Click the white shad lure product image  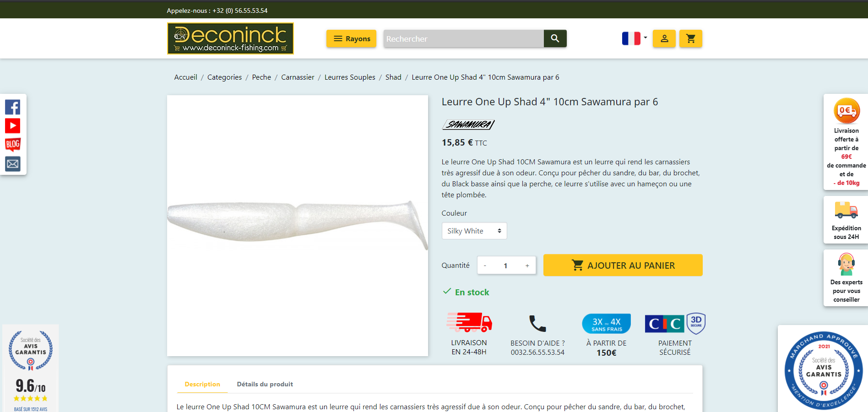tap(298, 226)
